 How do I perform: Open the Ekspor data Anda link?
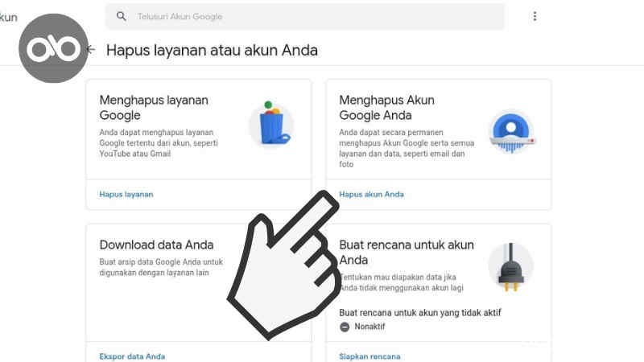(x=132, y=356)
